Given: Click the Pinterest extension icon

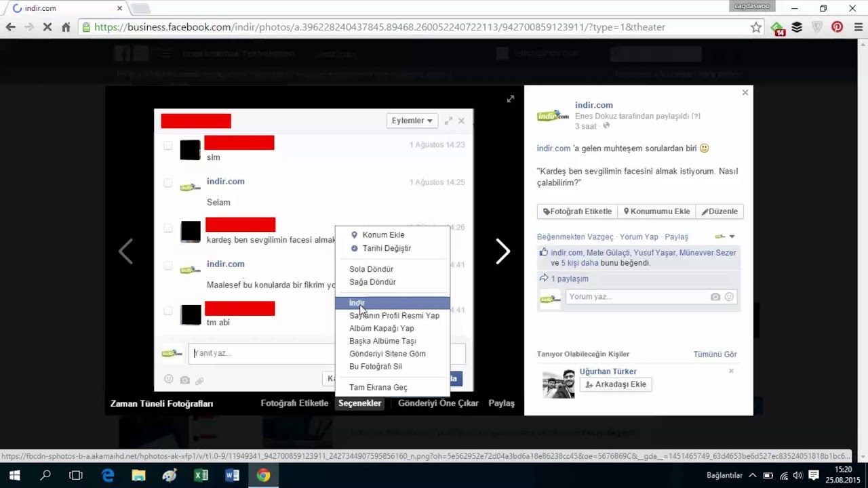Looking at the screenshot, I should point(837,27).
